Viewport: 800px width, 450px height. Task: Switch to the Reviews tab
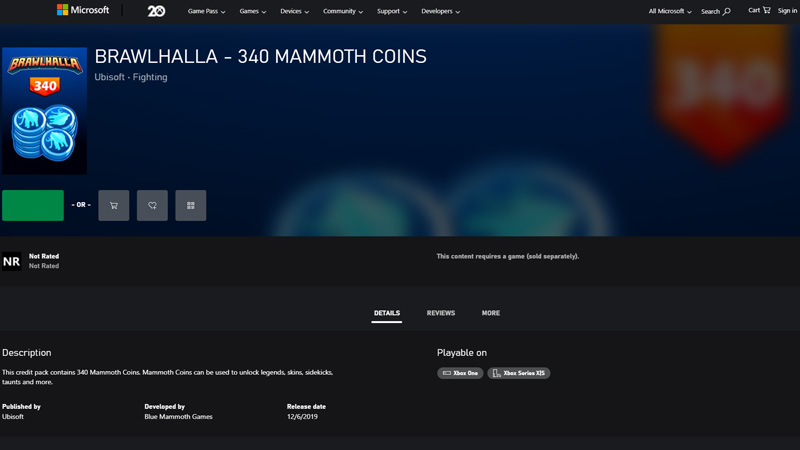click(441, 313)
